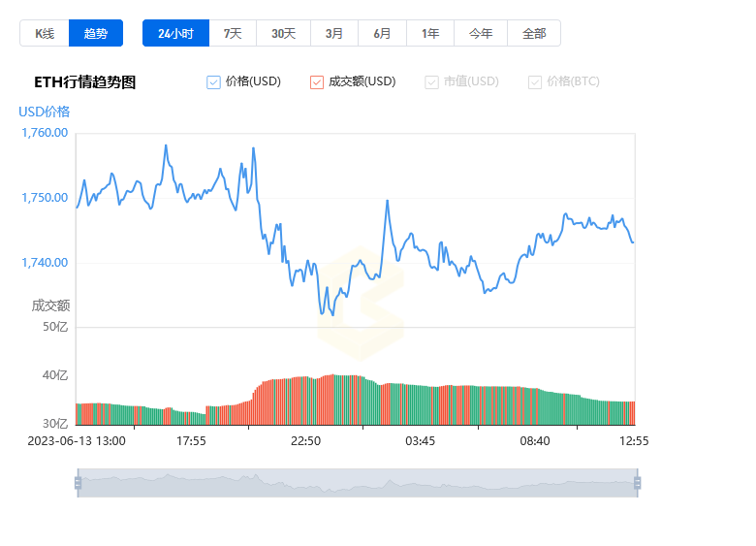Enable the 价格(BTC) checkbox
The width and height of the screenshot is (756, 546).
pyautogui.click(x=535, y=82)
